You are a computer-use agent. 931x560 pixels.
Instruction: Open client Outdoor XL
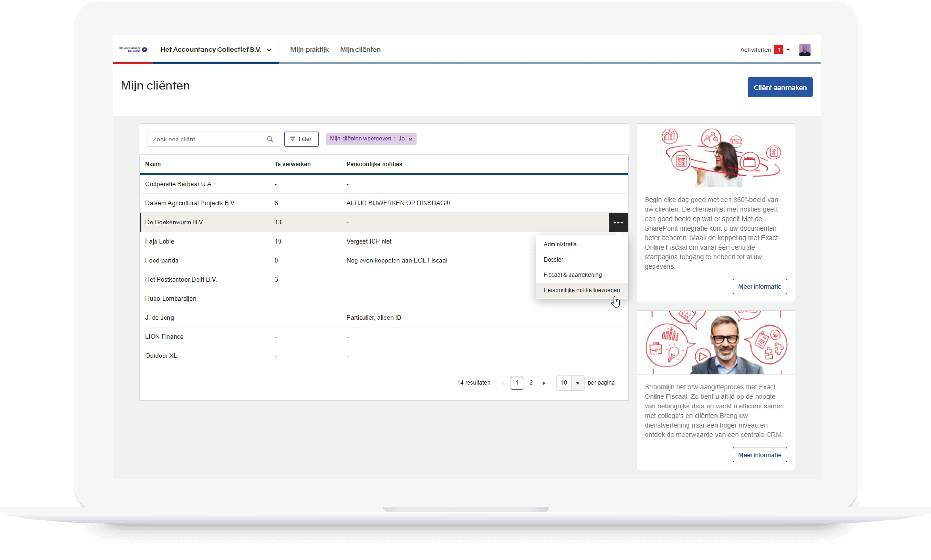[x=161, y=356]
